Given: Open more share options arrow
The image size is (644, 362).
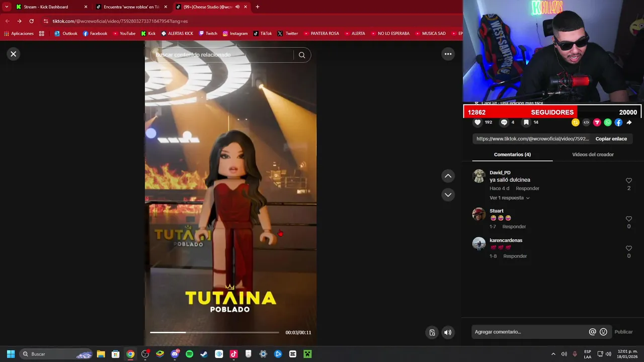Looking at the screenshot, I should click(x=629, y=122).
